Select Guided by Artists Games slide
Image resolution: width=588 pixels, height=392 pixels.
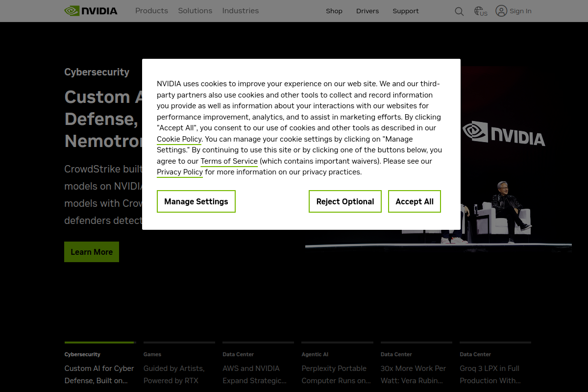[179, 364]
